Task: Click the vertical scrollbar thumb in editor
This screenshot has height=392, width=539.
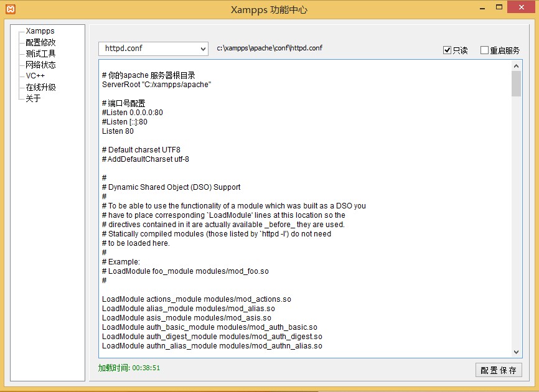Action: pyautogui.click(x=516, y=83)
